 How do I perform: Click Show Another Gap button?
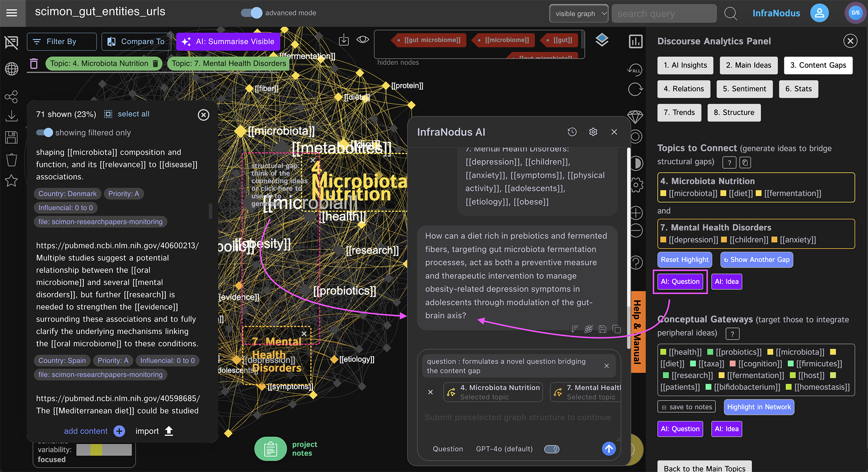756,260
